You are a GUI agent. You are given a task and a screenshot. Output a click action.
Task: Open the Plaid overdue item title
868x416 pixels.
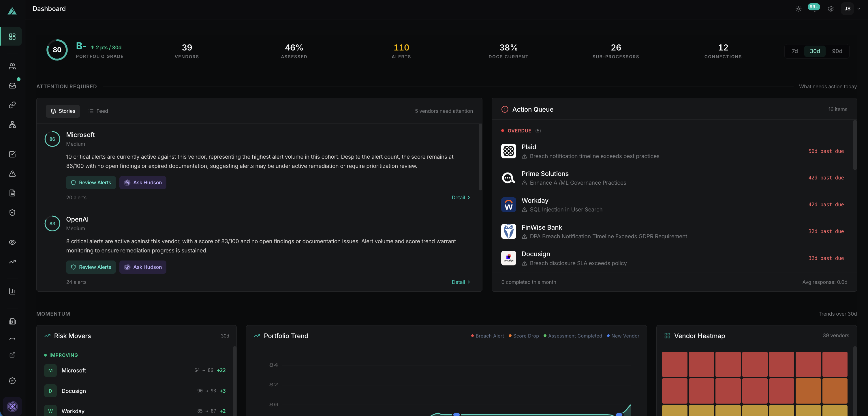tap(529, 147)
